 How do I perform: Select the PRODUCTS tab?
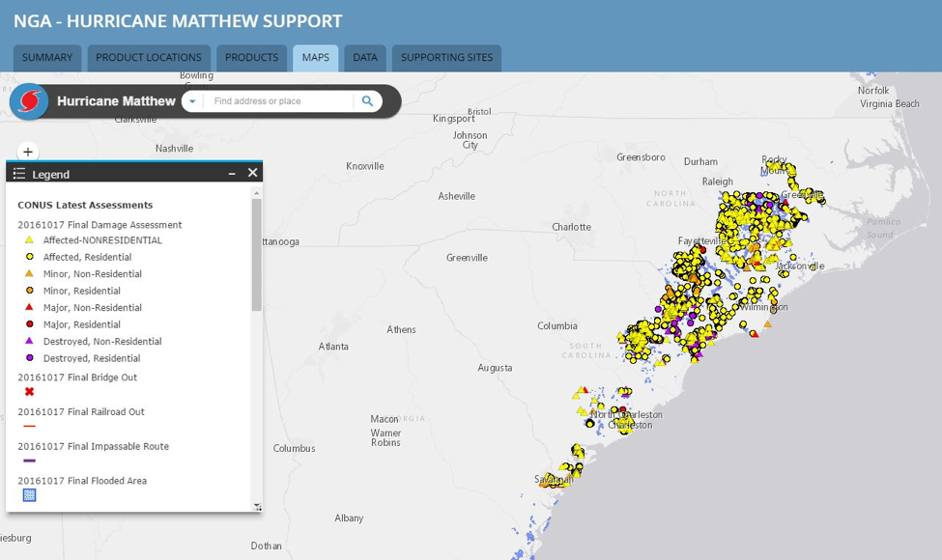[x=251, y=58]
